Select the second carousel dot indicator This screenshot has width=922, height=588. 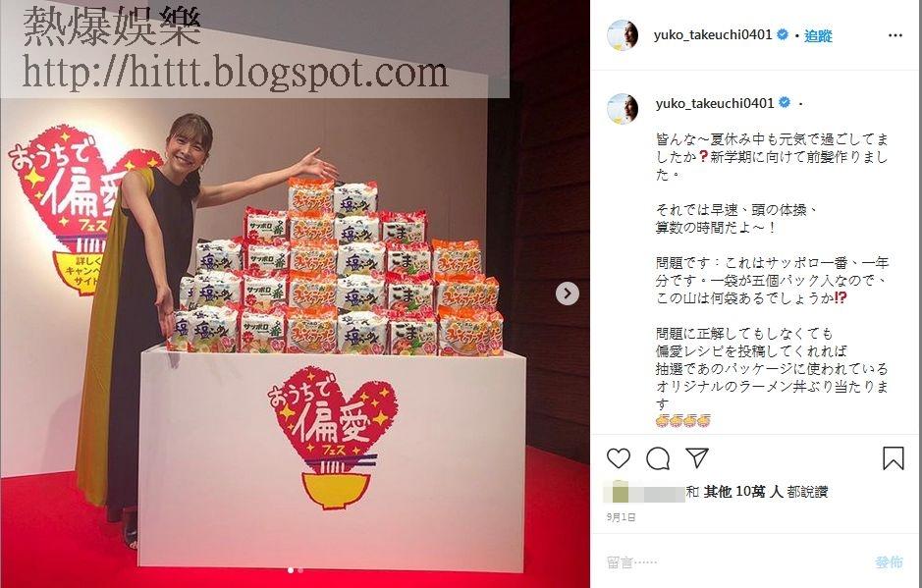(301, 569)
